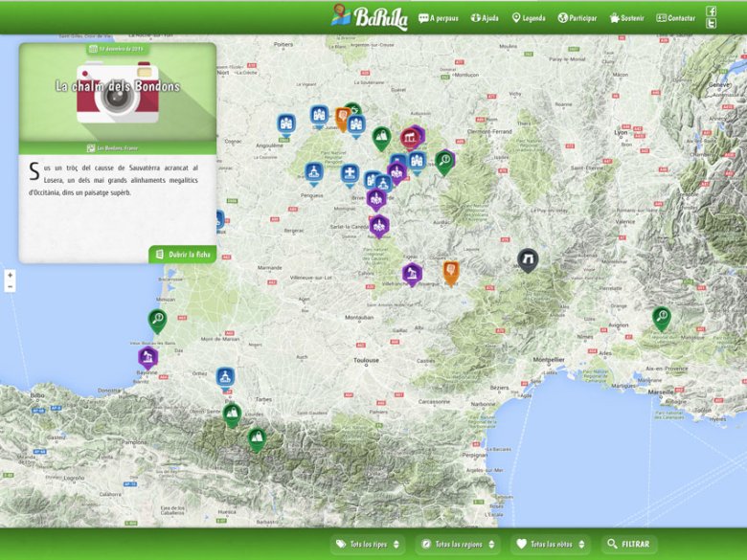The height and width of the screenshot is (560, 747).
Task: Select blue marker north of Tarbes
Action: [x=225, y=378]
